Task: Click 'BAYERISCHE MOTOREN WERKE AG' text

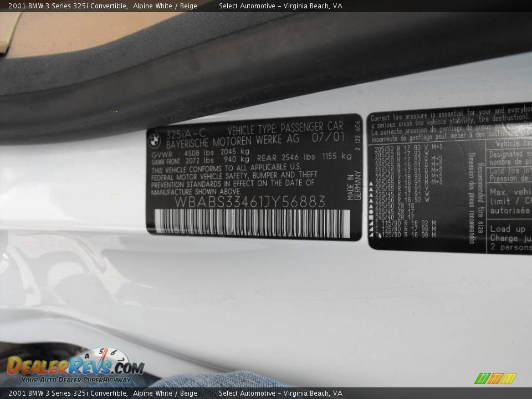Action: coord(233,140)
